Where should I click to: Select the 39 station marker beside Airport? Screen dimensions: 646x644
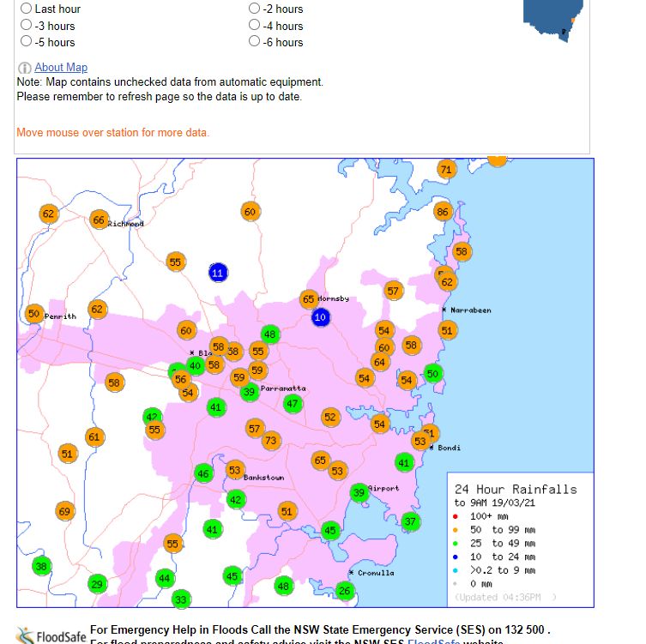[359, 492]
